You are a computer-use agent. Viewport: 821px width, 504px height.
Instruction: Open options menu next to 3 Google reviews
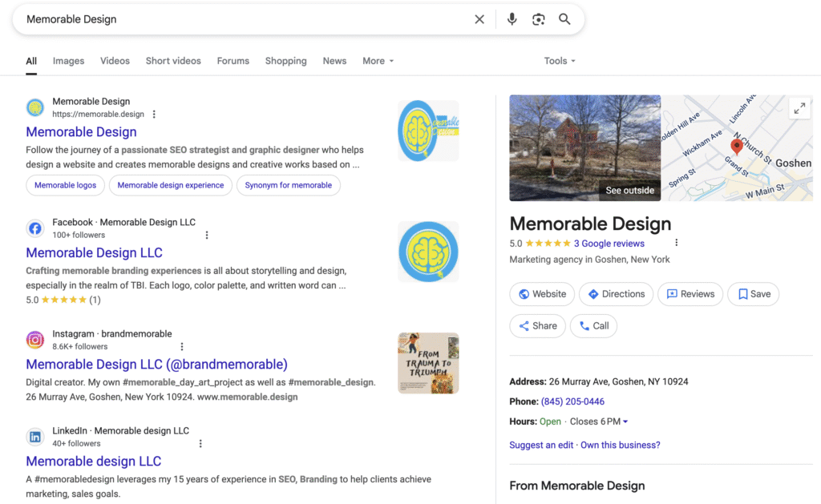(x=676, y=243)
